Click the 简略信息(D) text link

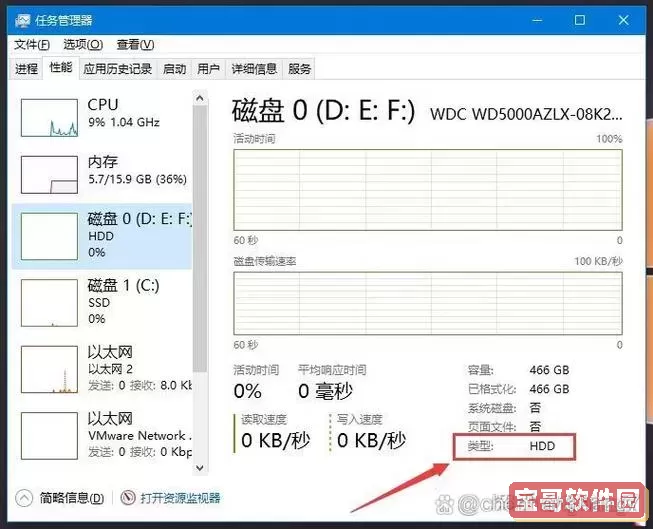tap(72, 498)
